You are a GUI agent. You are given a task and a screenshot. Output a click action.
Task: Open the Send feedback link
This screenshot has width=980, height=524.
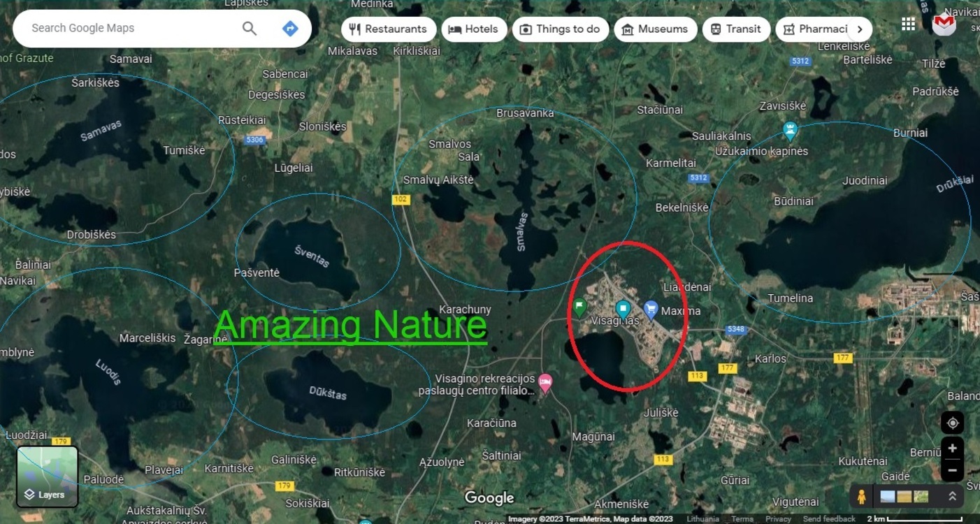point(829,519)
